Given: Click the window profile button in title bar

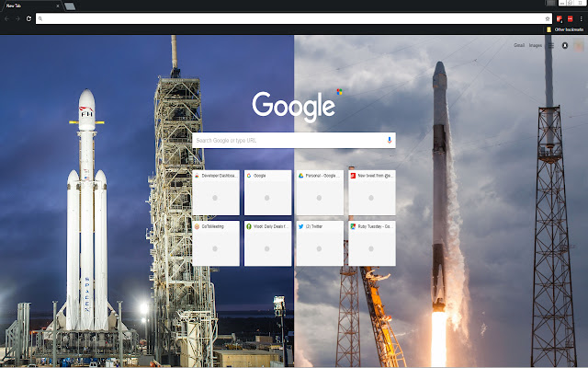Looking at the screenshot, I should pos(550,3).
